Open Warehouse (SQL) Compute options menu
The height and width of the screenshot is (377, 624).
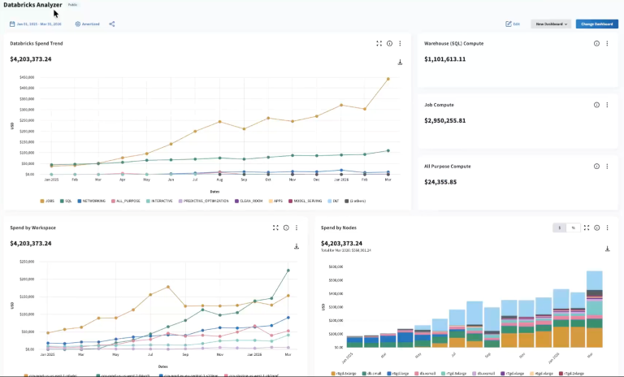(x=607, y=43)
